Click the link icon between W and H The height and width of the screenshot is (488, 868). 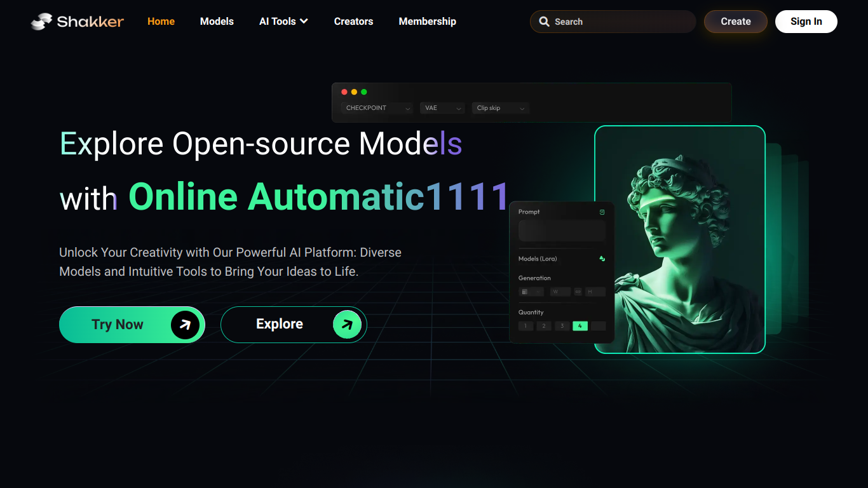(578, 292)
